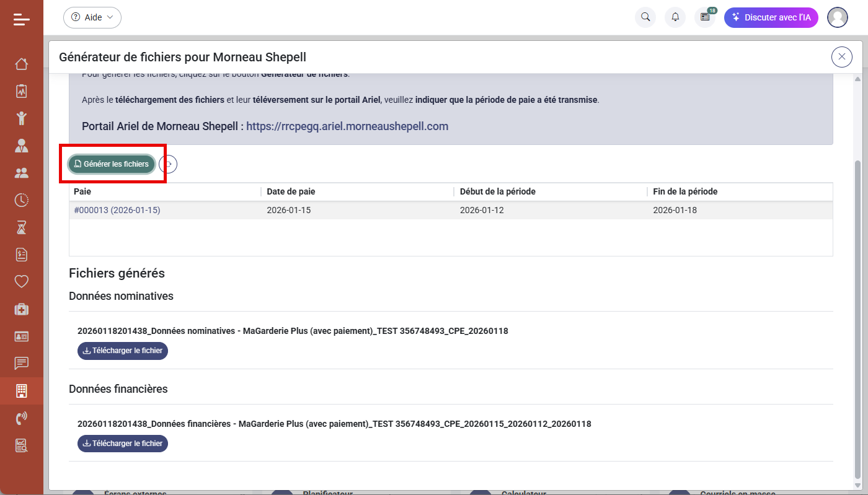Open notifications via the bell icon

(675, 17)
